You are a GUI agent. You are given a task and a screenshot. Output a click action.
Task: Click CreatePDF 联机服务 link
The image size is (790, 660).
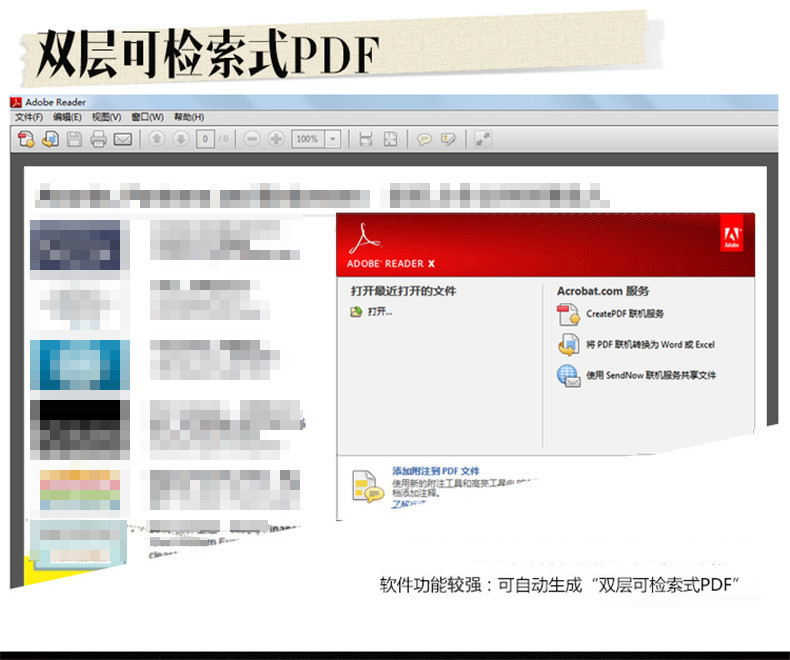pyautogui.click(x=624, y=314)
